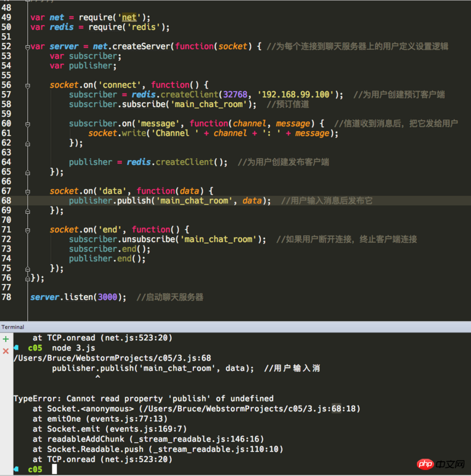Viewport: 471px width, 476px height.
Task: Place cursor at the terminal prompt after last c05
Action: 54,469
